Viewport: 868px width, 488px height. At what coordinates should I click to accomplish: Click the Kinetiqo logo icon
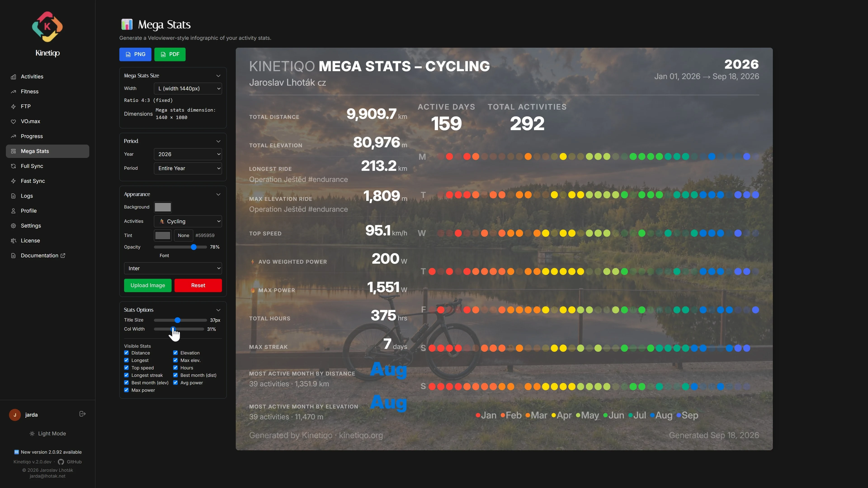[x=47, y=27]
